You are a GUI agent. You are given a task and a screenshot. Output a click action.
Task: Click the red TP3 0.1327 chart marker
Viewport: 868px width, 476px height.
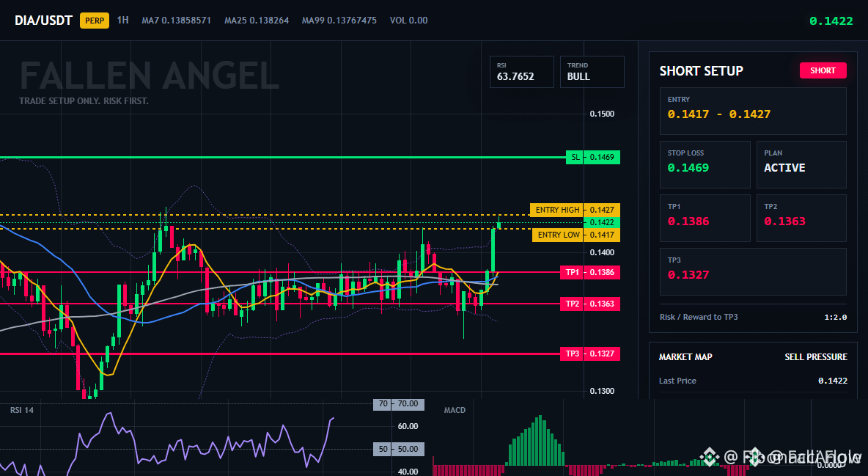590,354
